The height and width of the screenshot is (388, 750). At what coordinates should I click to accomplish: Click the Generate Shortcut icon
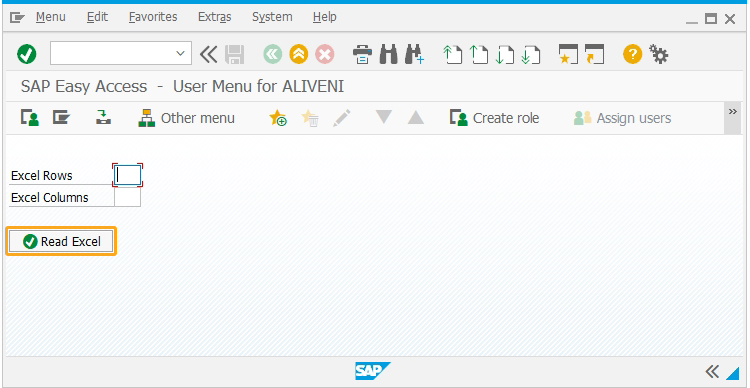pos(594,55)
